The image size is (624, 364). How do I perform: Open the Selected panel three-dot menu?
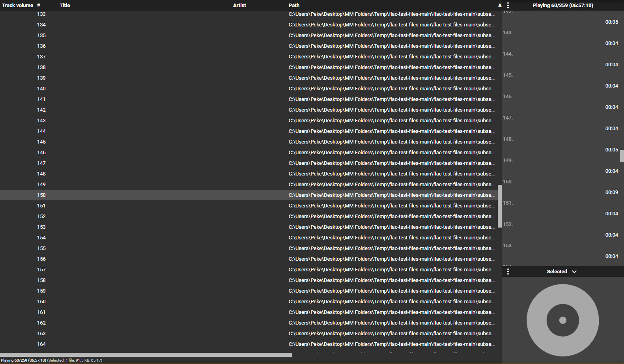(508, 272)
